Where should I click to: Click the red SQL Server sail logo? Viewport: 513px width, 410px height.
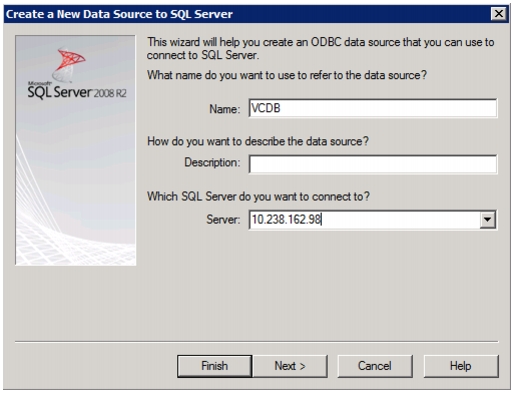[69, 64]
